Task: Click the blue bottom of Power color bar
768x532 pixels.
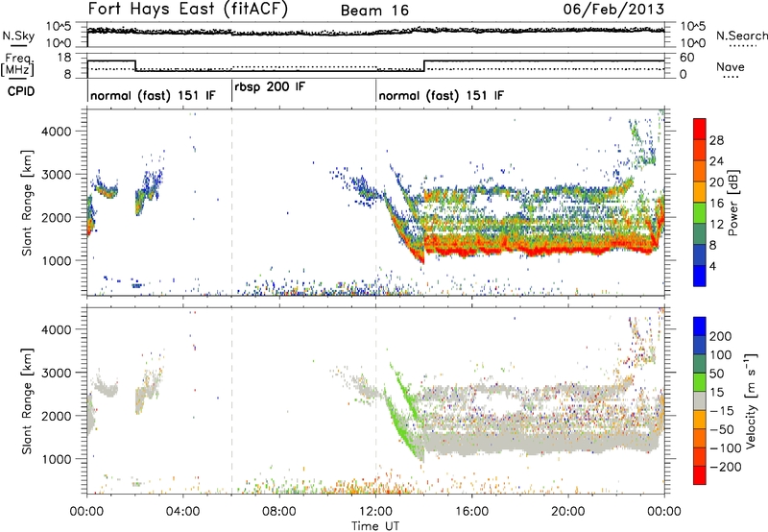Action: point(700,276)
